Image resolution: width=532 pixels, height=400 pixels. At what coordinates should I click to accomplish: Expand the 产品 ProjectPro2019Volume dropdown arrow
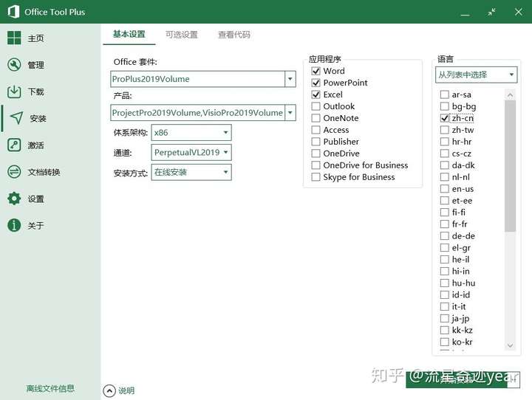point(290,112)
